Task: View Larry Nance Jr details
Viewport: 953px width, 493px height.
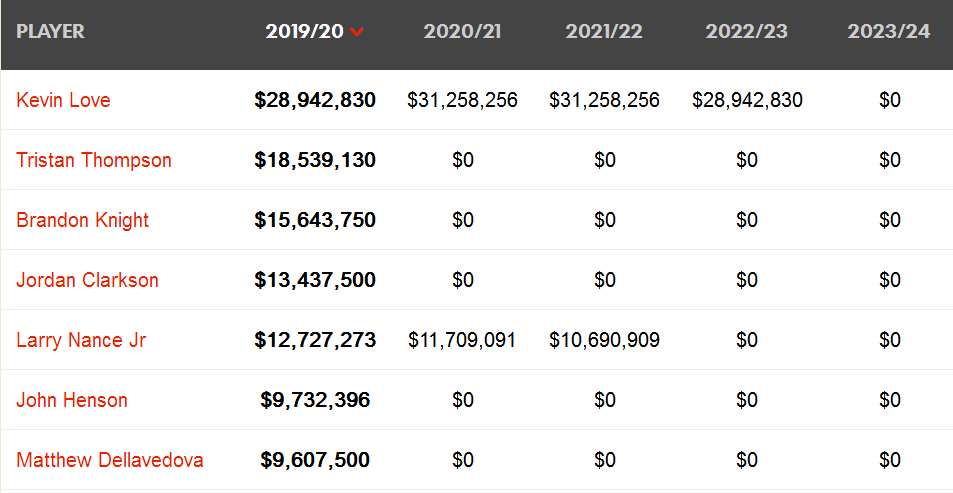Action: click(x=81, y=340)
